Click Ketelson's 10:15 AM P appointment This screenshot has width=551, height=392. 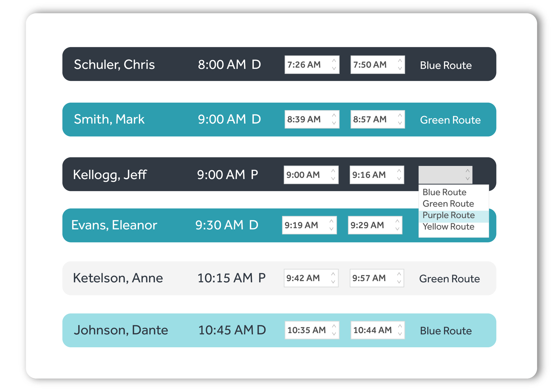pyautogui.click(x=231, y=278)
